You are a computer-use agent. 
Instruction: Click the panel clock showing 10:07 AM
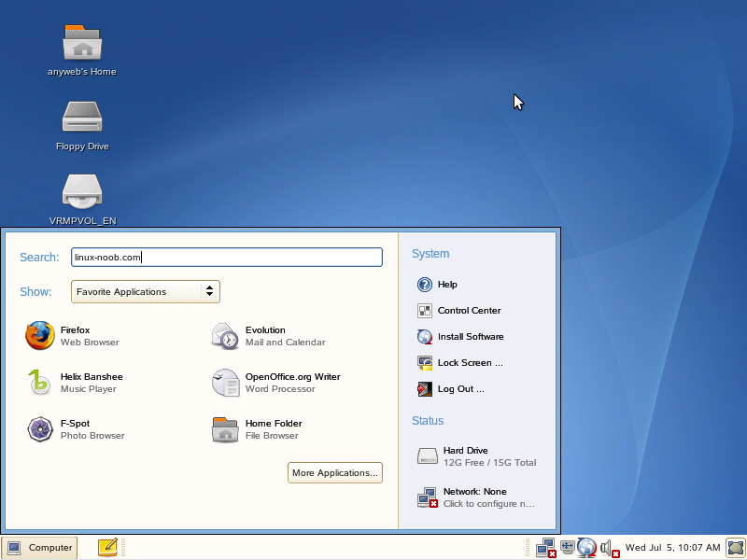[672, 548]
